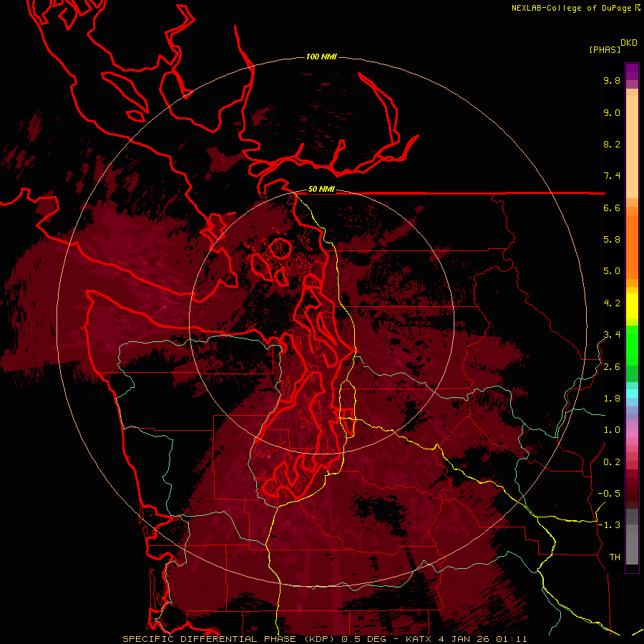Click the 1.8 scale value
This screenshot has width=644, height=644.
[x=612, y=399]
